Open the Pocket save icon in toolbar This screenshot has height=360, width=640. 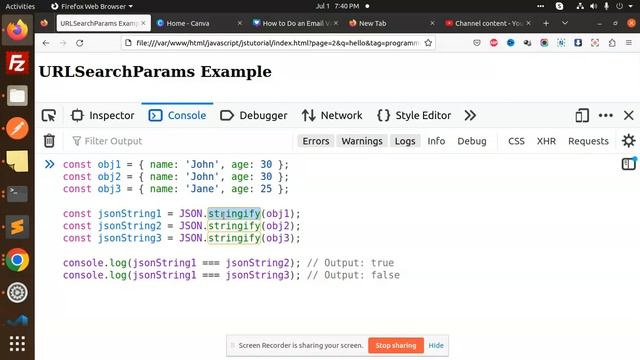(477, 43)
